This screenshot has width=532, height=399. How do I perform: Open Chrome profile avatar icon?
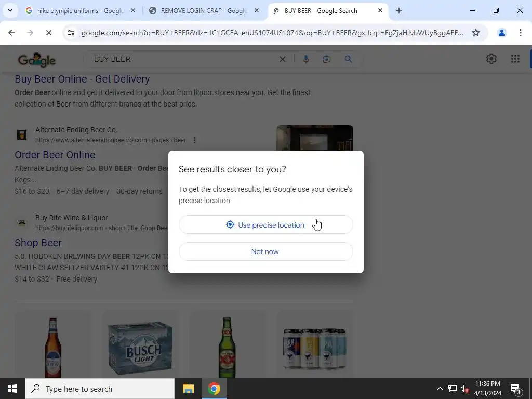click(501, 33)
